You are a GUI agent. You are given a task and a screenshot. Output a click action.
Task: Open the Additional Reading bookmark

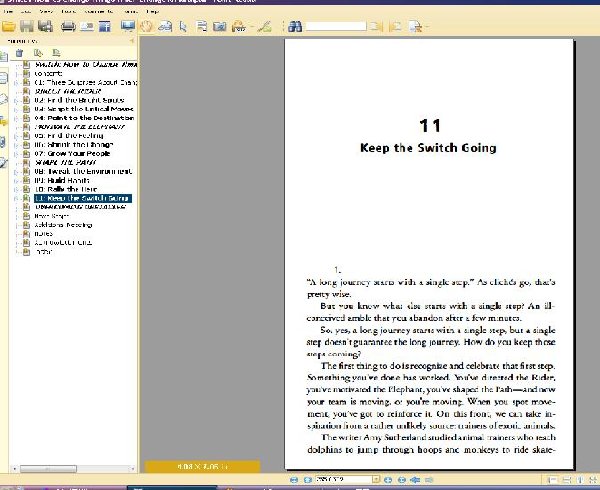click(63, 225)
